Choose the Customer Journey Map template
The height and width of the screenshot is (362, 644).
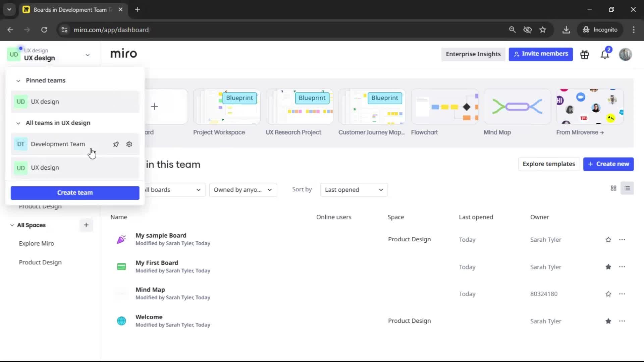[x=372, y=107]
